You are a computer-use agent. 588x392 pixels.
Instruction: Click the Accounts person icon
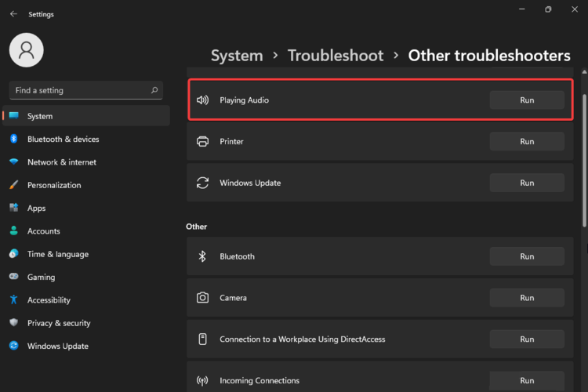(14, 230)
